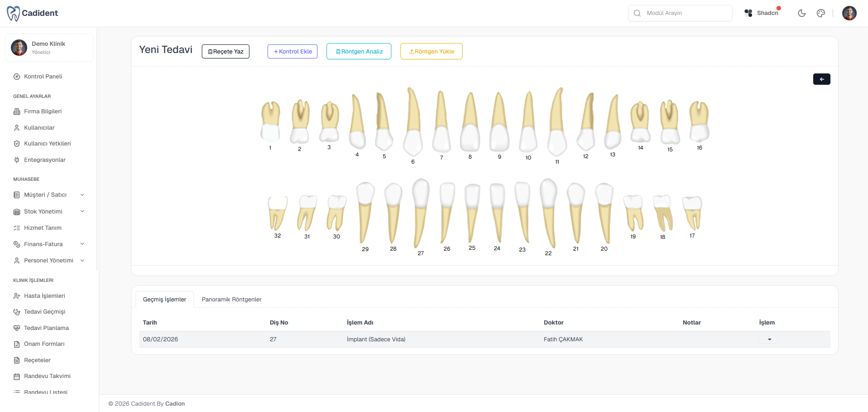Click the Reçete Yaz button
The height and width of the screenshot is (412, 868).
(x=225, y=52)
